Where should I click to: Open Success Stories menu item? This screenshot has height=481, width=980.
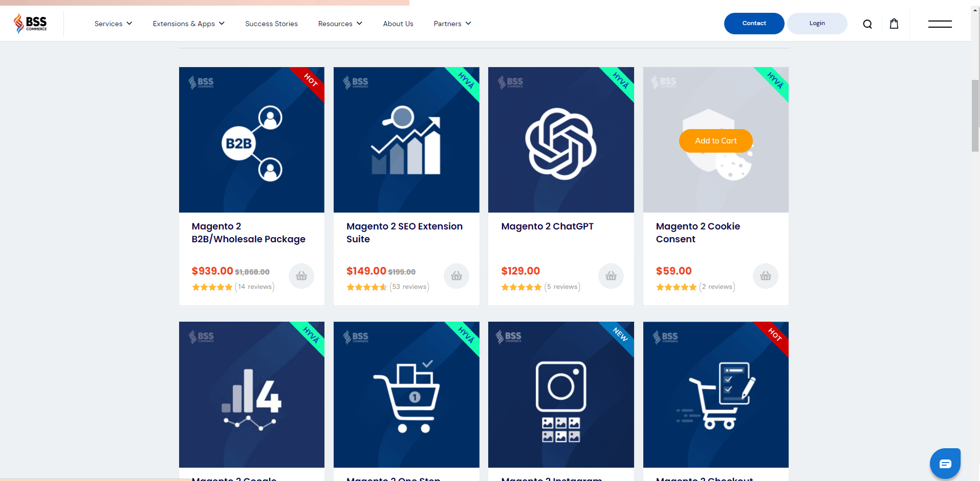point(271,24)
